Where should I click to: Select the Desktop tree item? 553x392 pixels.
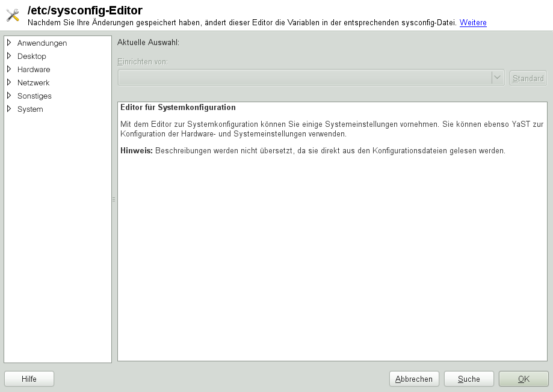[x=31, y=56]
